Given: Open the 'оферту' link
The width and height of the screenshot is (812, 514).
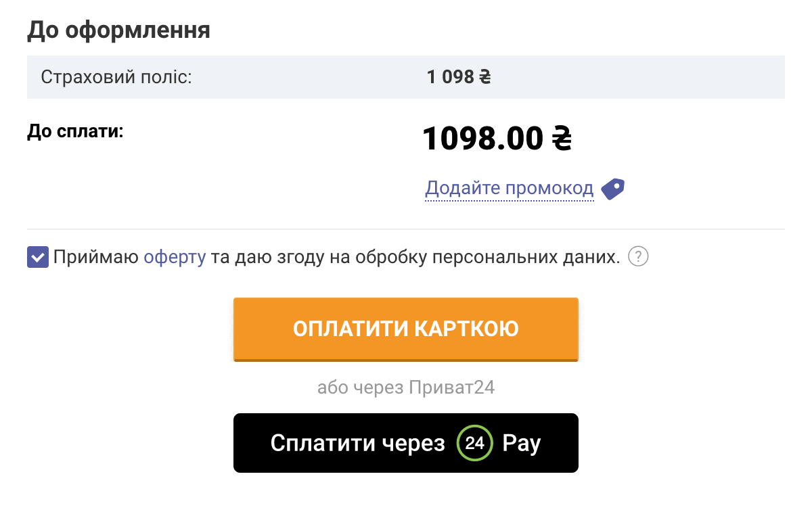Looking at the screenshot, I should tap(175, 258).
